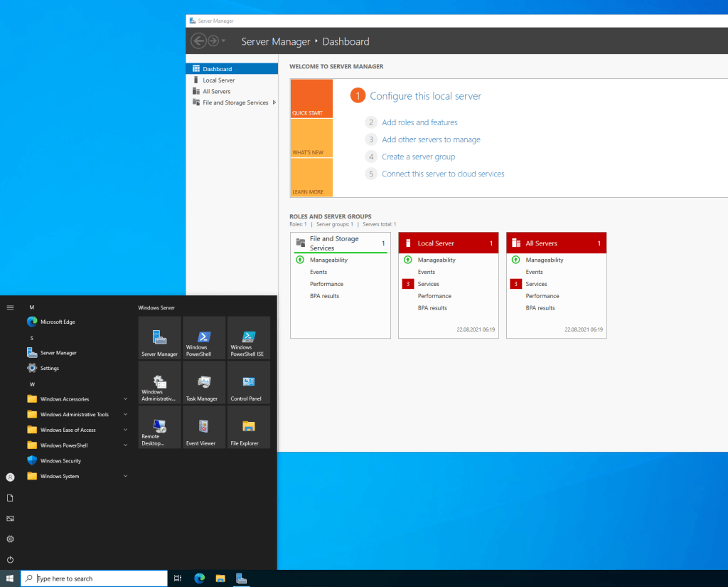Open Performance in Local Server tile

[x=434, y=296]
